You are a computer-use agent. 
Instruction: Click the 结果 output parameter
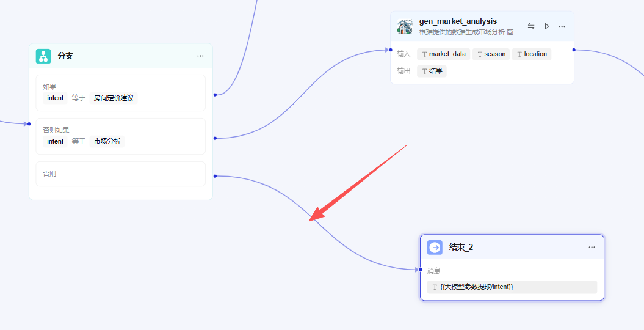(x=432, y=71)
